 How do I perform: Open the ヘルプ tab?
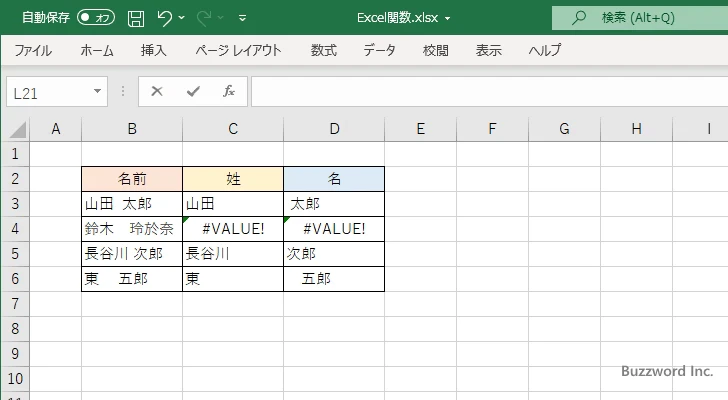tap(545, 50)
